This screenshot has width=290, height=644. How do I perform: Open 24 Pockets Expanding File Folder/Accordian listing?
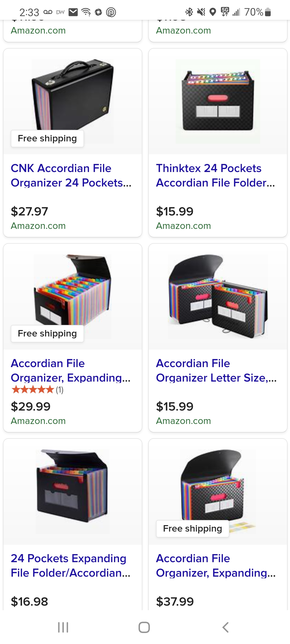tap(71, 566)
